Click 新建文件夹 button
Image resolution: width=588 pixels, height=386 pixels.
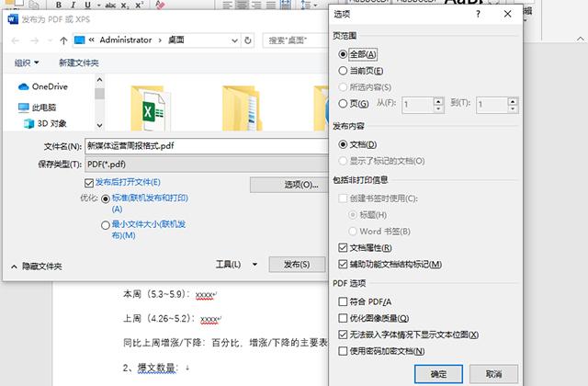pos(79,62)
